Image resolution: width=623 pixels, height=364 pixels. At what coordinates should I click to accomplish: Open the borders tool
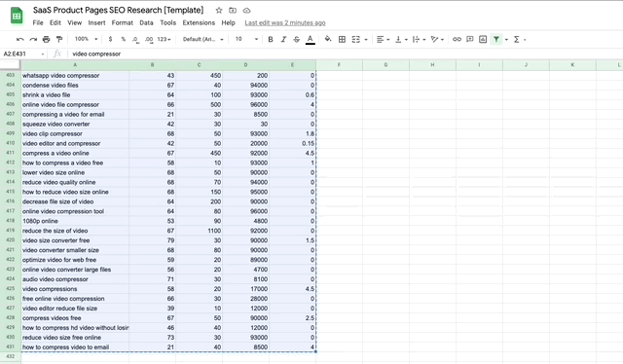342,39
